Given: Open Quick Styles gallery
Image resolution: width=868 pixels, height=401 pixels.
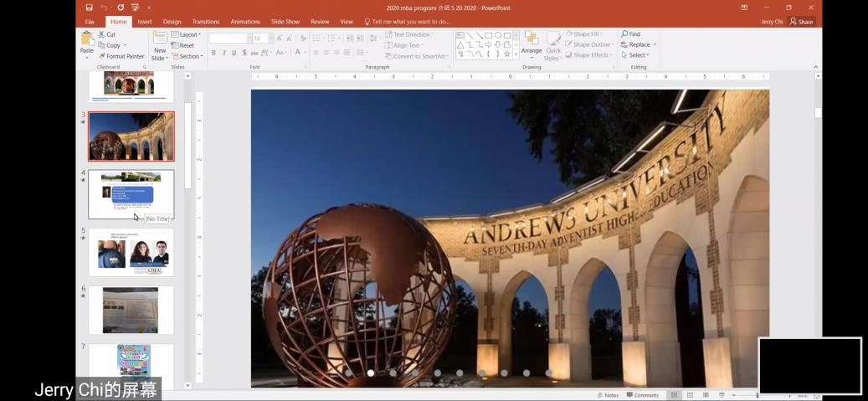Looking at the screenshot, I should (552, 45).
